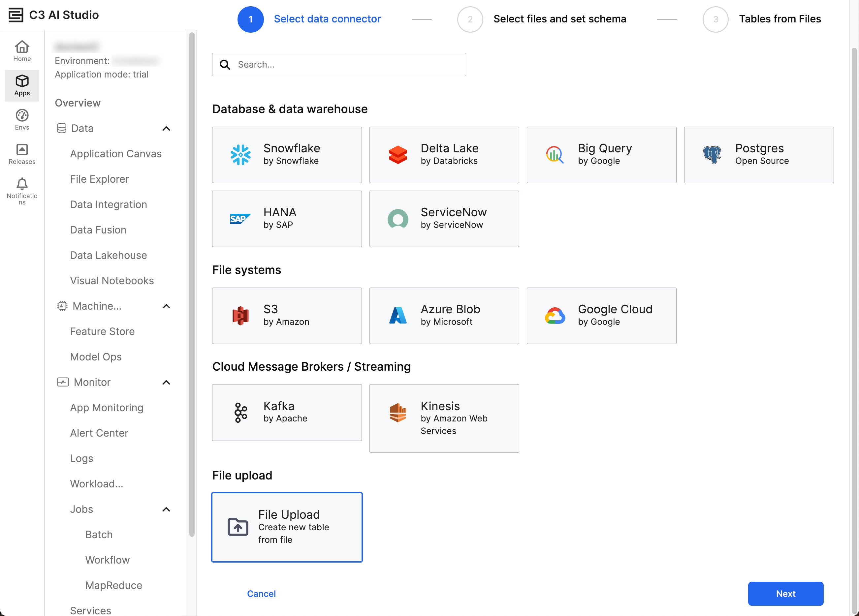859x616 pixels.
Task: Go to Data Lakehouse menu item
Action: coord(108,255)
